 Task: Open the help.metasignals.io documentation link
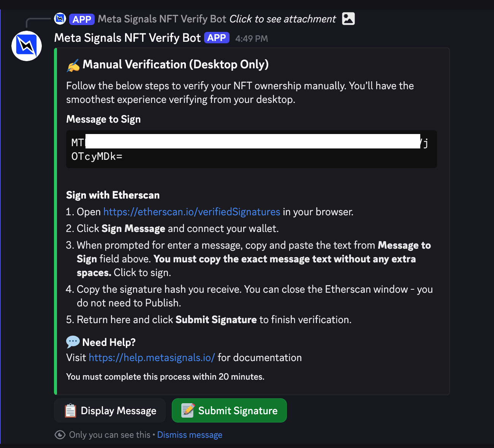(x=152, y=358)
